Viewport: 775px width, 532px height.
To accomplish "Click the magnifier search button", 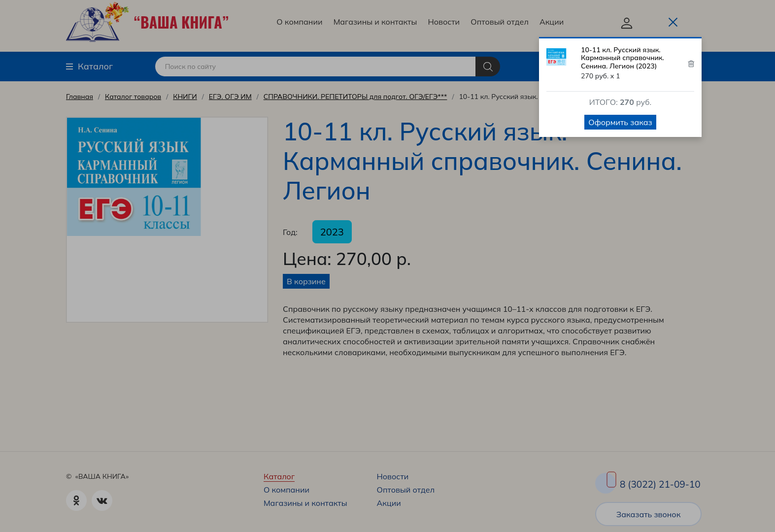I will click(488, 66).
